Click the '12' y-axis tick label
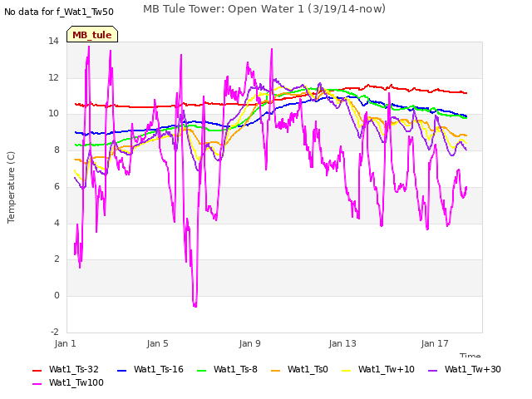Screen dimensions: 532x399 (x=53, y=77)
